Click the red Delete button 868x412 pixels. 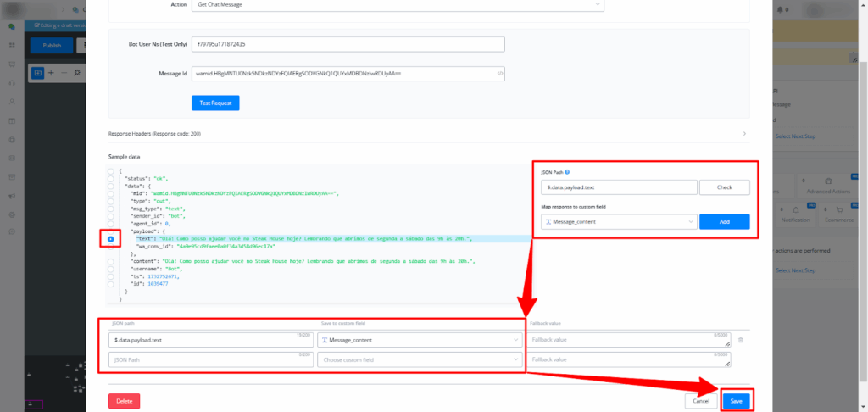pyautogui.click(x=124, y=401)
